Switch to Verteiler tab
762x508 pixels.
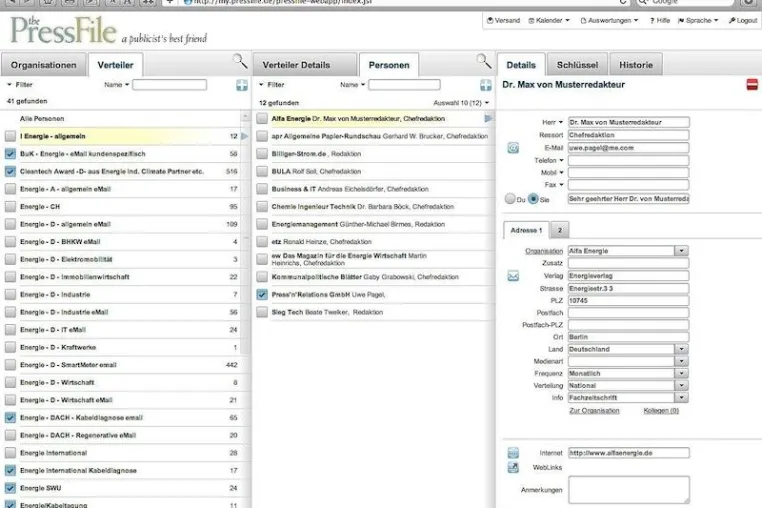(115, 65)
